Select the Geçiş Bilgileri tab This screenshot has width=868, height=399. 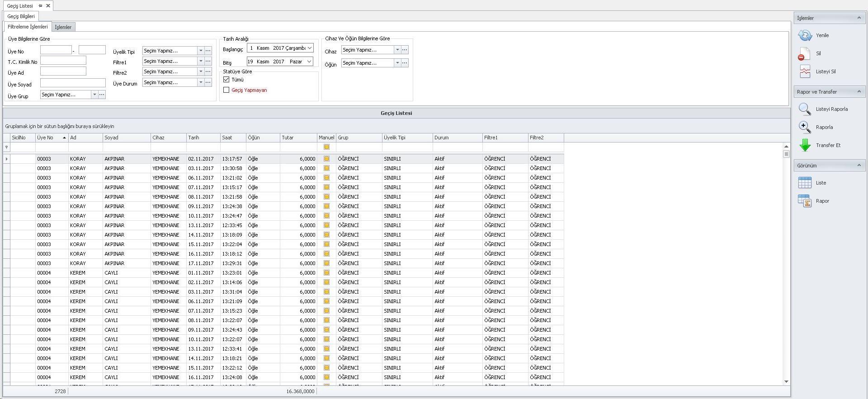click(x=21, y=16)
